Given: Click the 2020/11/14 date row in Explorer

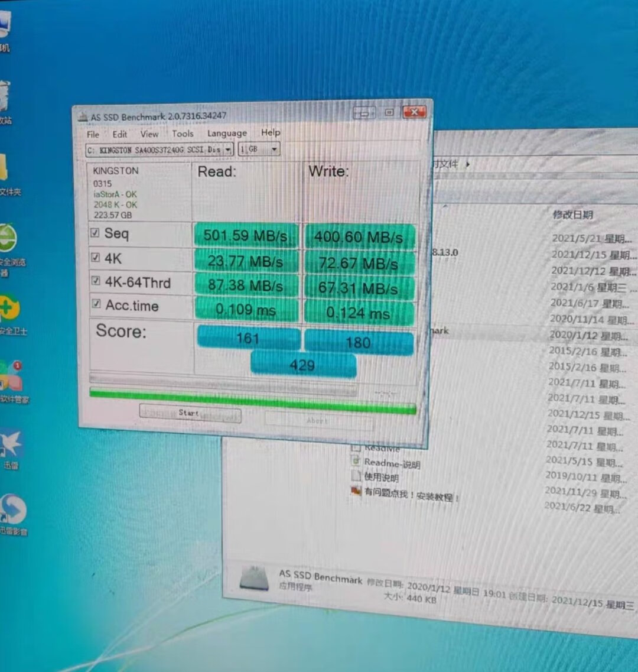Looking at the screenshot, I should click(x=591, y=319).
